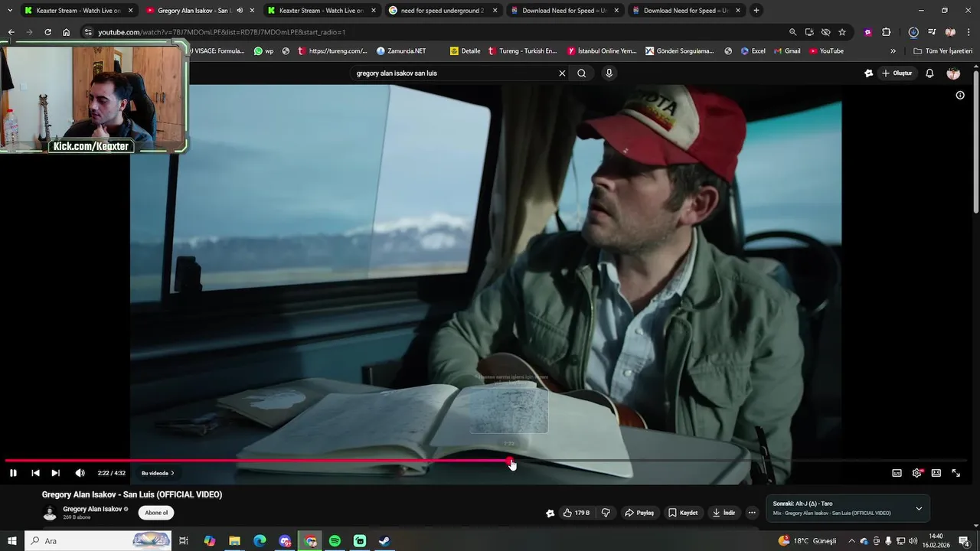Download the video with İndir
Screen dimensions: 980x551
(x=724, y=513)
